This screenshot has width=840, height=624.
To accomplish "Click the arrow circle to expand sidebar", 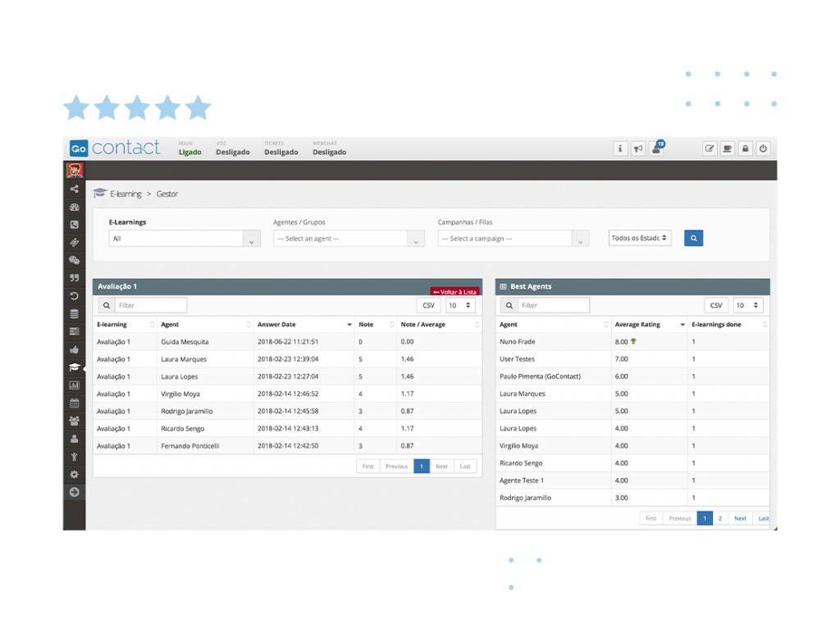I will (x=75, y=492).
